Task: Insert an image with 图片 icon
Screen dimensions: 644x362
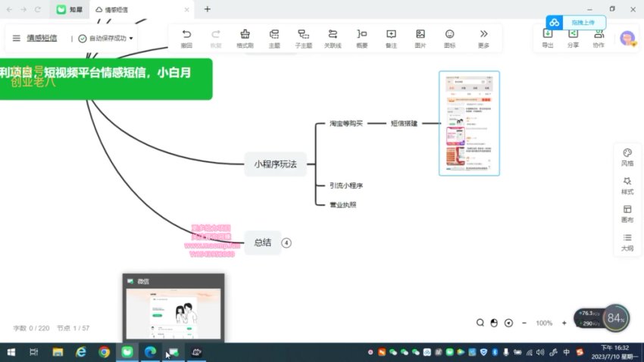Action: pyautogui.click(x=420, y=38)
